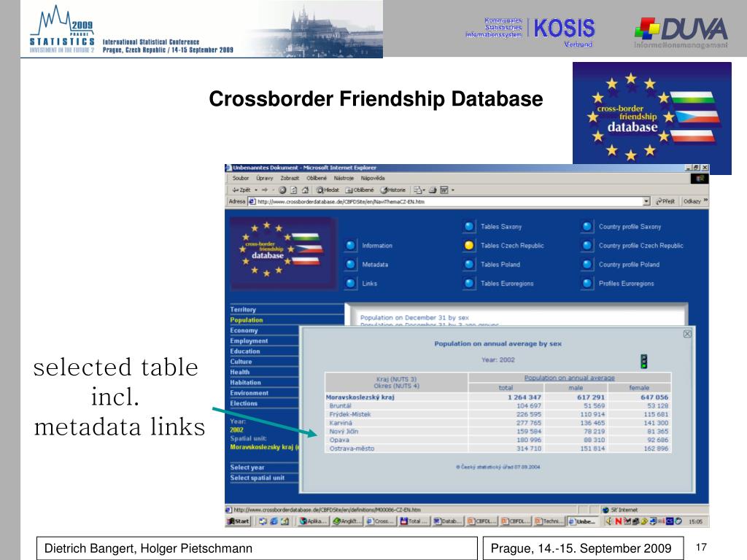Click the red N tray icon
This screenshot has height=560, width=747.
coord(619,521)
